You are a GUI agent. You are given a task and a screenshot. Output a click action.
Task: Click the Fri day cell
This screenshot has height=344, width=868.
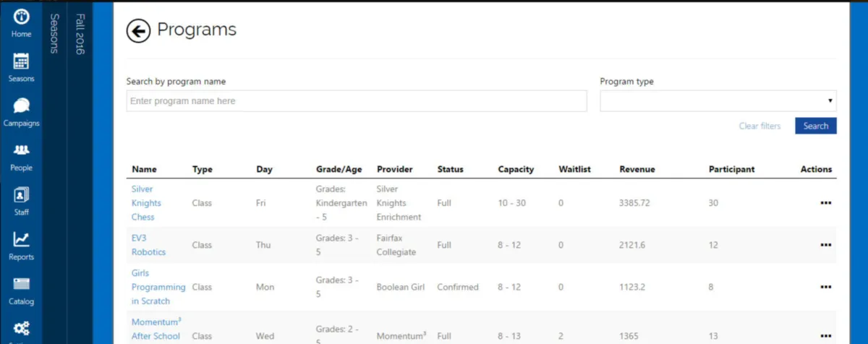point(261,203)
